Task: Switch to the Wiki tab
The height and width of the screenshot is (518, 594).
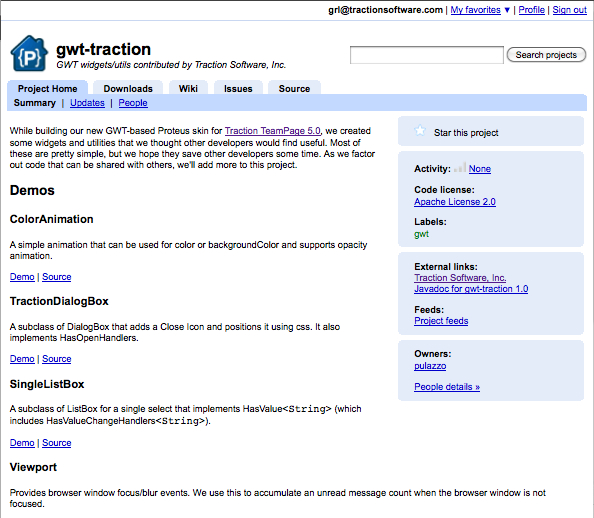Action: (x=188, y=88)
